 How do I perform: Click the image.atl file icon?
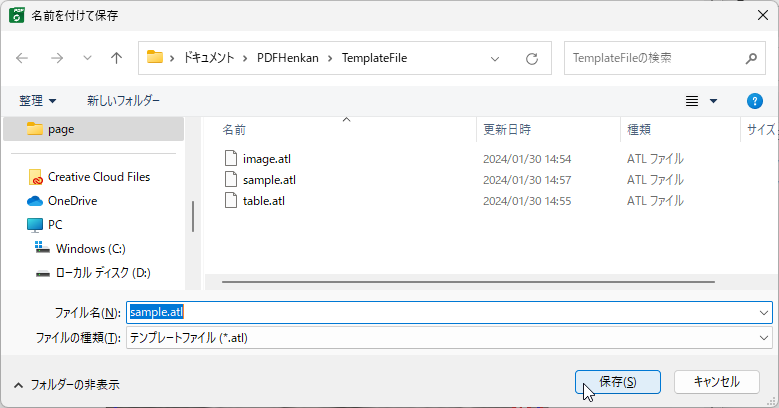(231, 159)
